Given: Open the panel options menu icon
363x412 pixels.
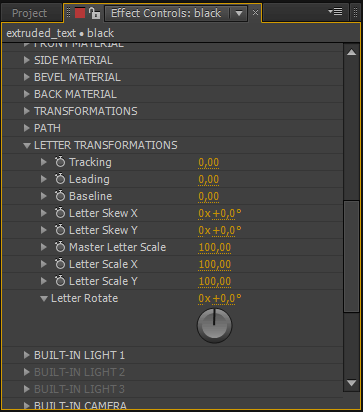Looking at the screenshot, I should pyautogui.click(x=335, y=12).
